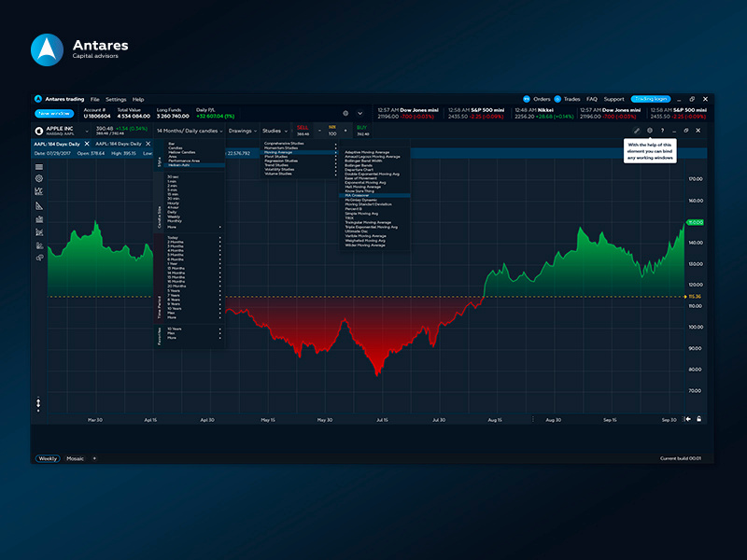
Task: Click the target circle icon in sidebar
Action: [39, 178]
